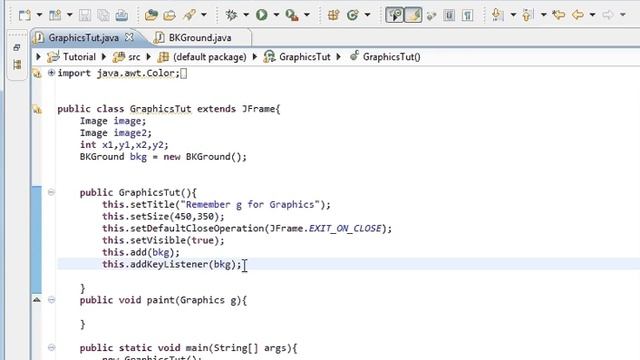Click the Open Type icon
Image resolution: width=640 pixels, height=360 pixels.
(151, 15)
